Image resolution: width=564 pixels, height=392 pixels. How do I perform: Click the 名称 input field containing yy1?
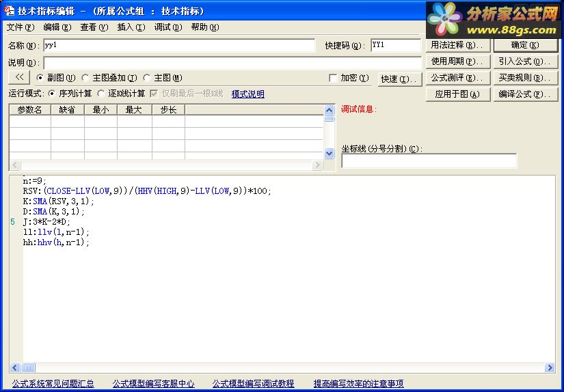click(179, 46)
